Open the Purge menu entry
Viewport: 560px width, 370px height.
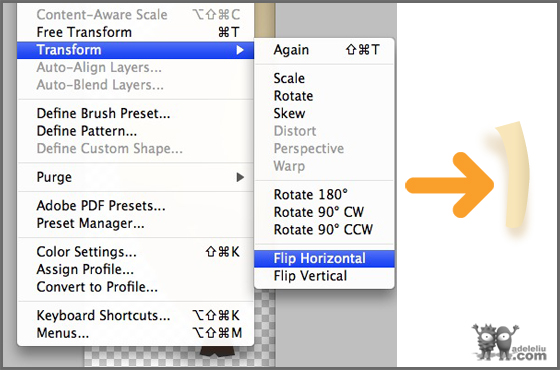click(135, 177)
